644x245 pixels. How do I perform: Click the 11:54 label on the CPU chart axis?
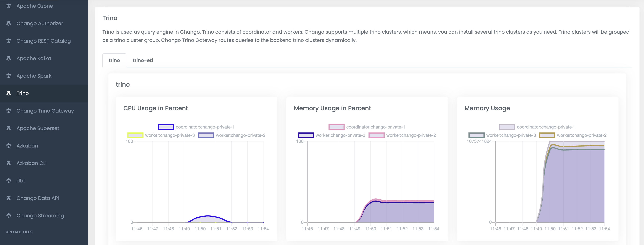pos(263,229)
